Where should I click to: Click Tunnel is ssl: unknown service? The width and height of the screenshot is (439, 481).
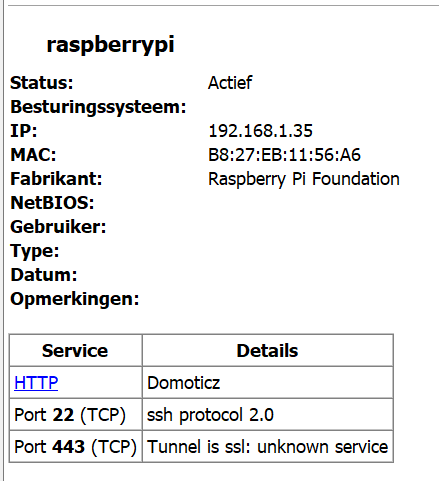(x=267, y=447)
